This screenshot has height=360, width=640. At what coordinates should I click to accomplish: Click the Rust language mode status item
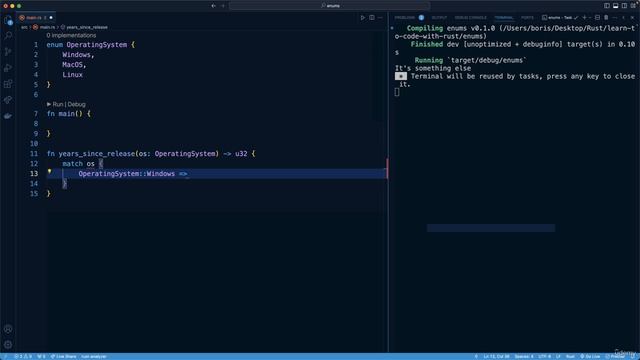[570, 356]
